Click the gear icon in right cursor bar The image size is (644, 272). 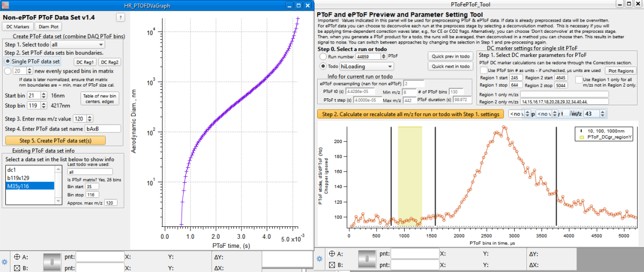point(320,259)
